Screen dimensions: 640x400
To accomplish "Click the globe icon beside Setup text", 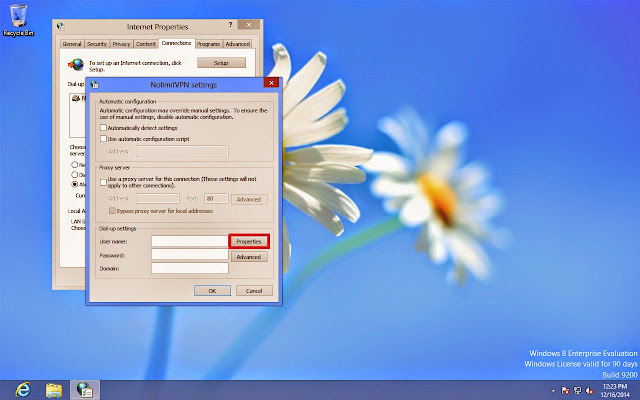I will tap(76, 64).
